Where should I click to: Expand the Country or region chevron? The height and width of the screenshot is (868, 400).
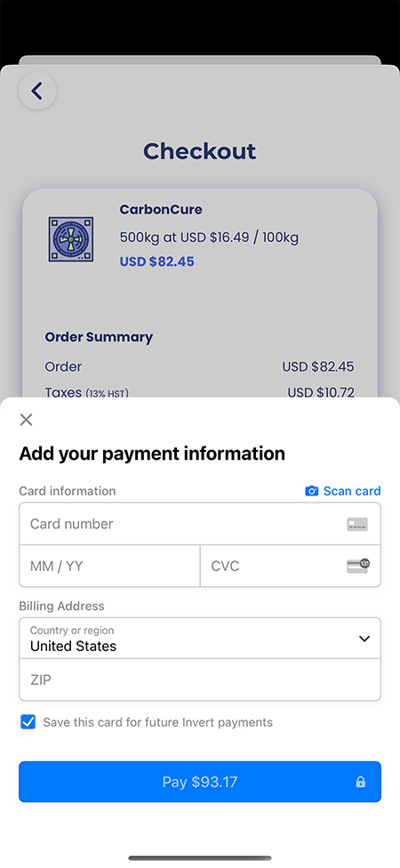[364, 639]
